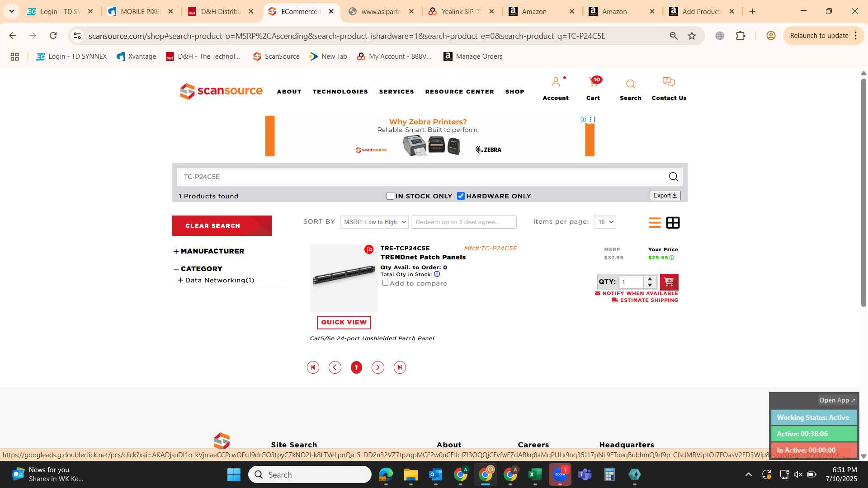Click the Quick View button

344,322
